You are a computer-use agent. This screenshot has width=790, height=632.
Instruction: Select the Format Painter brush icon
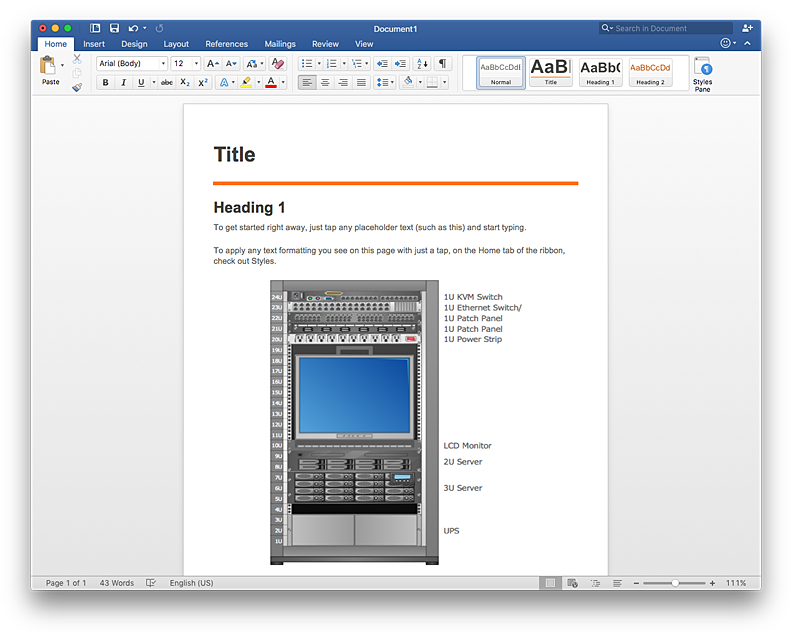point(77,87)
